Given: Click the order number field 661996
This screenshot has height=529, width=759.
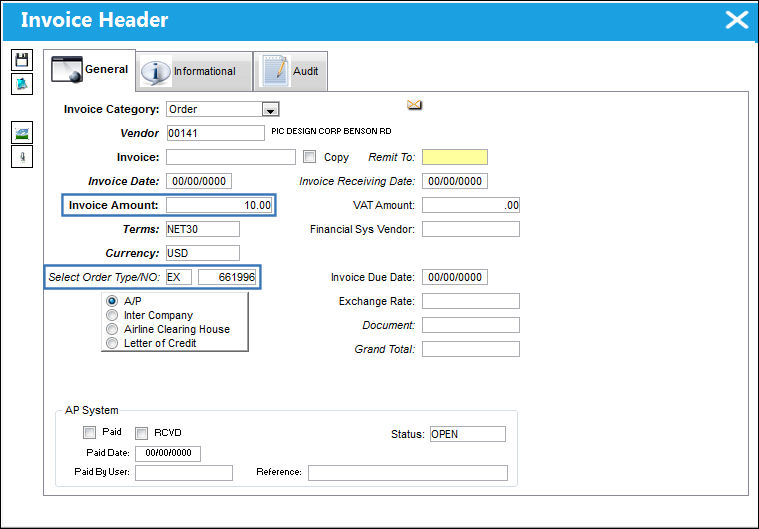Looking at the screenshot, I should pos(227,277).
